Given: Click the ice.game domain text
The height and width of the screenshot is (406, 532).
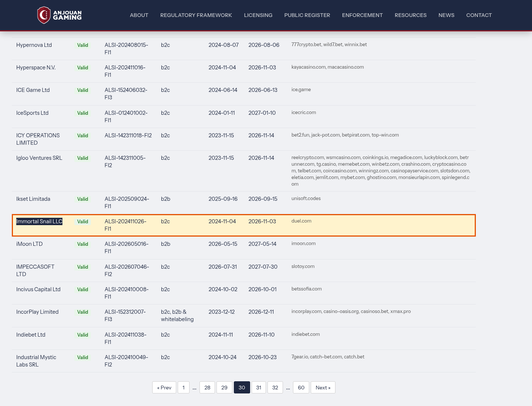Looking at the screenshot, I should 301,90.
